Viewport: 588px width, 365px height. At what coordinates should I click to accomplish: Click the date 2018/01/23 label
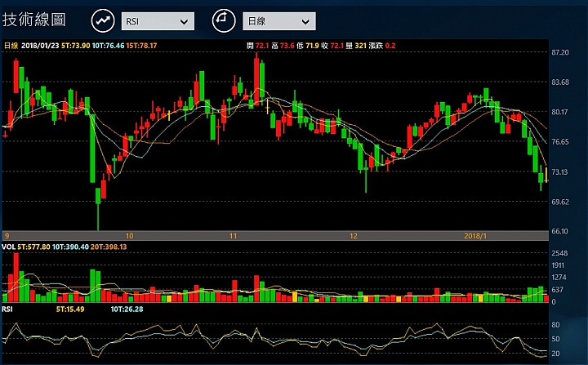tap(40, 46)
